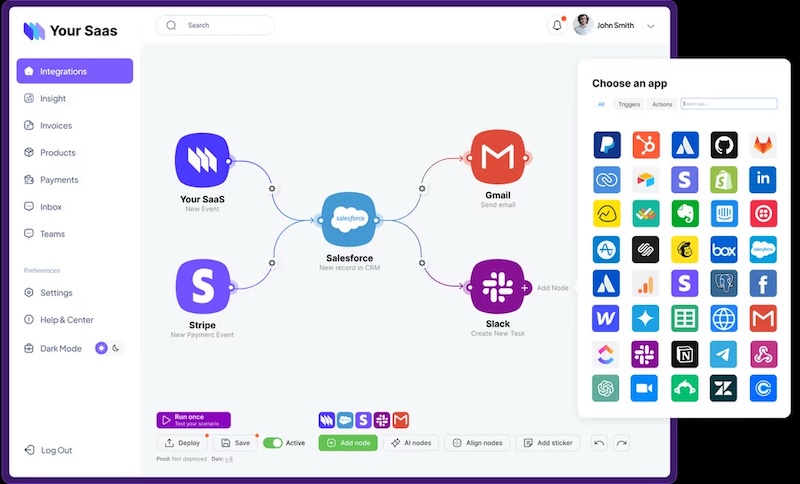Choose the Google Analytics bars icon

point(646,284)
